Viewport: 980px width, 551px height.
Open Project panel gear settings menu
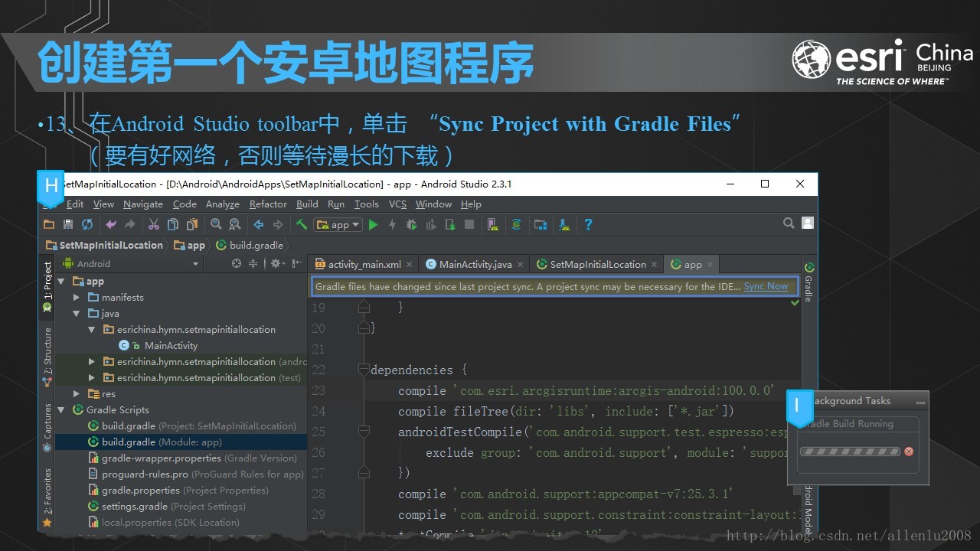[276, 263]
